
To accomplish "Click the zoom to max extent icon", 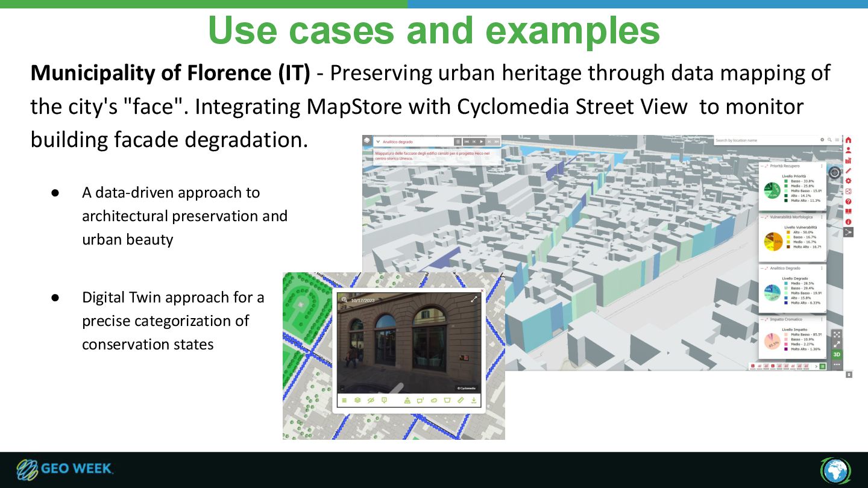I will click(x=837, y=334).
